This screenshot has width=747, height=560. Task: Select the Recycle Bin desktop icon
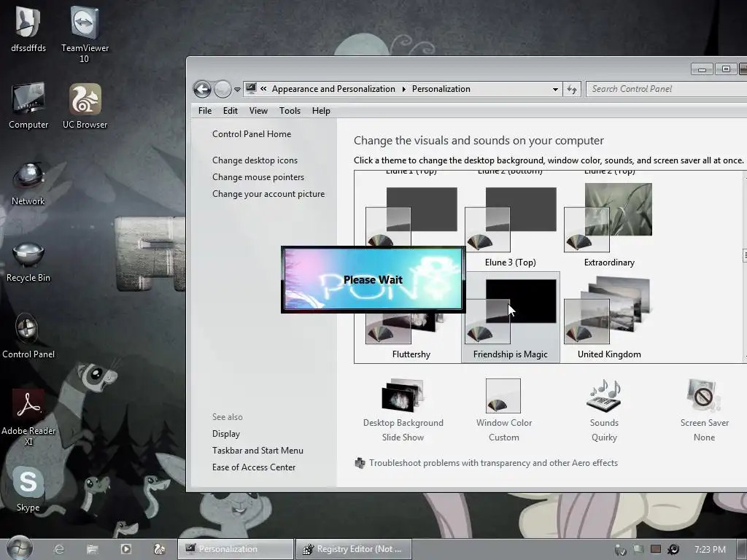tap(28, 261)
